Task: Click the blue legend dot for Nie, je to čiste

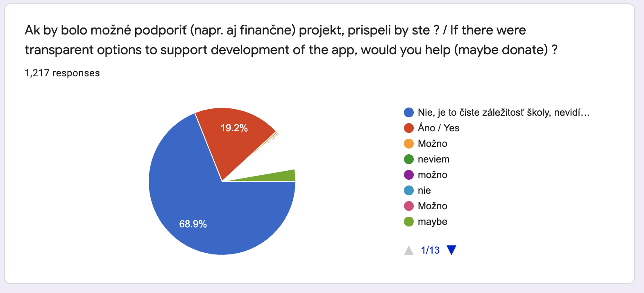Action: (409, 112)
